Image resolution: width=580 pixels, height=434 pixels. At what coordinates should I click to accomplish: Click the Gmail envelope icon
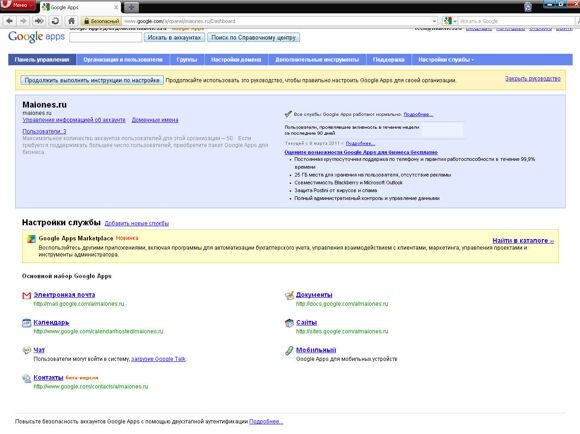click(x=27, y=295)
